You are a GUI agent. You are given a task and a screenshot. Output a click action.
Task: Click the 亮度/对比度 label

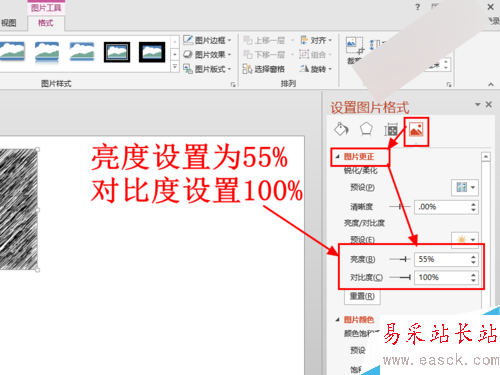(364, 223)
